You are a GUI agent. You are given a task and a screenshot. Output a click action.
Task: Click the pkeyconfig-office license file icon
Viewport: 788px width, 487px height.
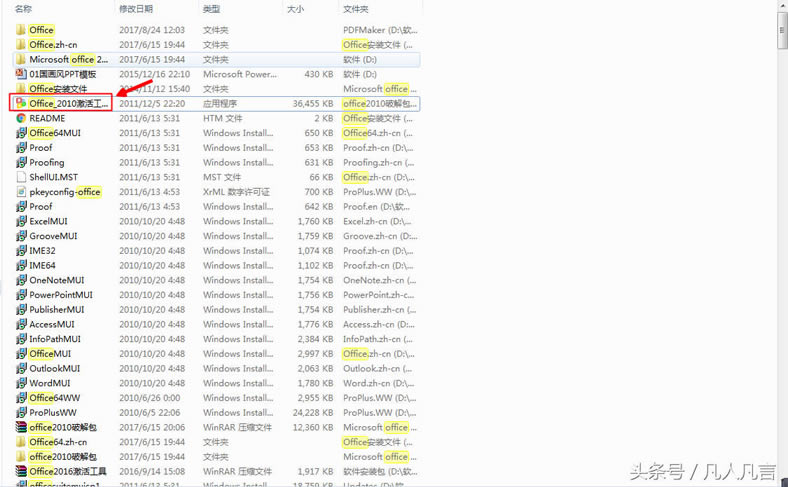pos(21,191)
